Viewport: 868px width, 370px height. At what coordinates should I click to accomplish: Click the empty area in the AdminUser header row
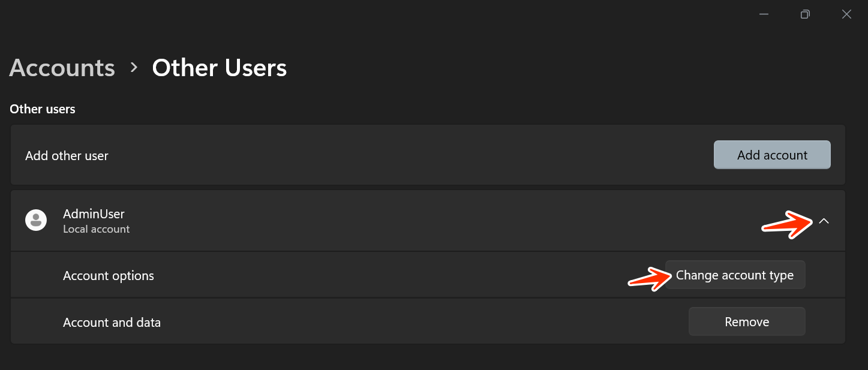pyautogui.click(x=420, y=221)
